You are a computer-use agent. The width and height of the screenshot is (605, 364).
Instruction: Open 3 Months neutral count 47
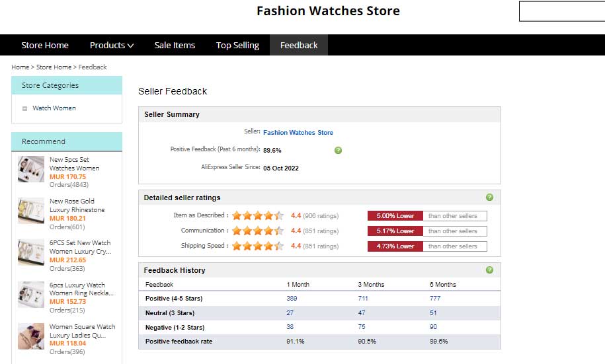tap(362, 312)
